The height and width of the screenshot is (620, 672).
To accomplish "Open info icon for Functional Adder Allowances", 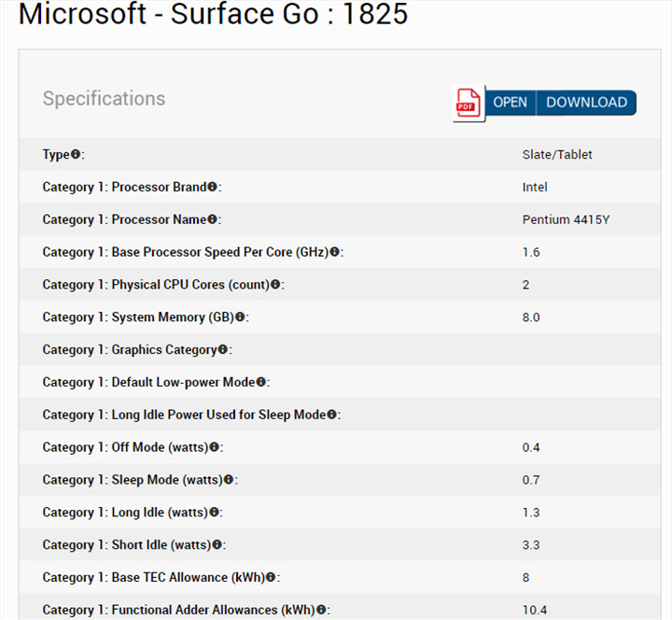I will click(x=321, y=610).
